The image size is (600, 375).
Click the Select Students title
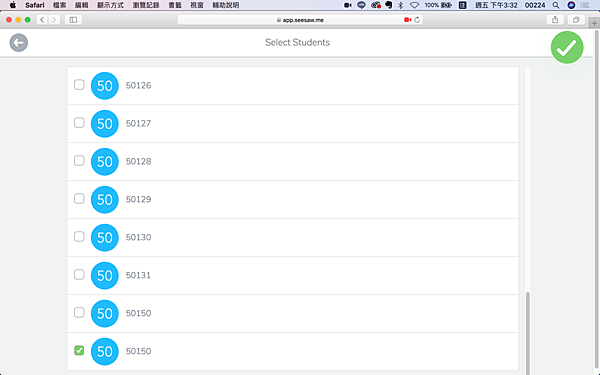[297, 42]
